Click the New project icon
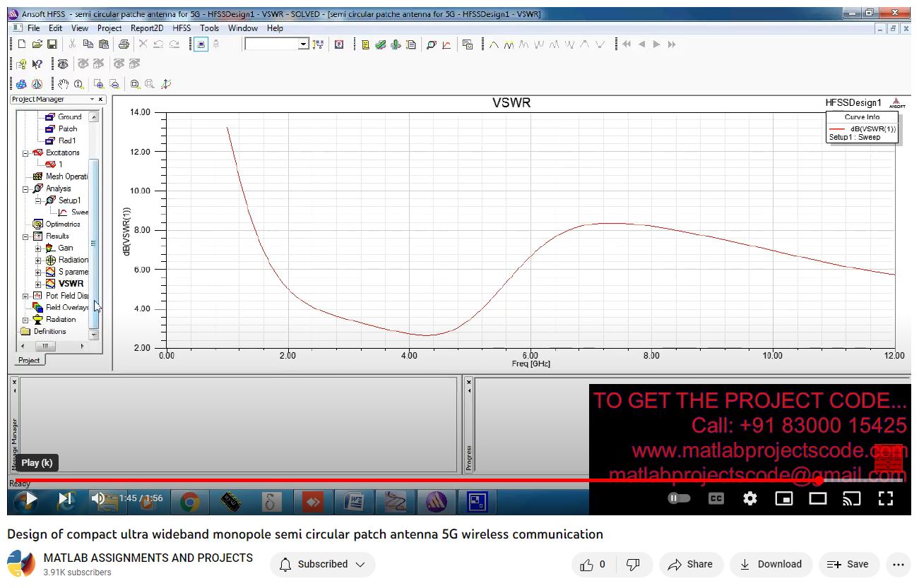The image size is (919, 588). [x=22, y=44]
